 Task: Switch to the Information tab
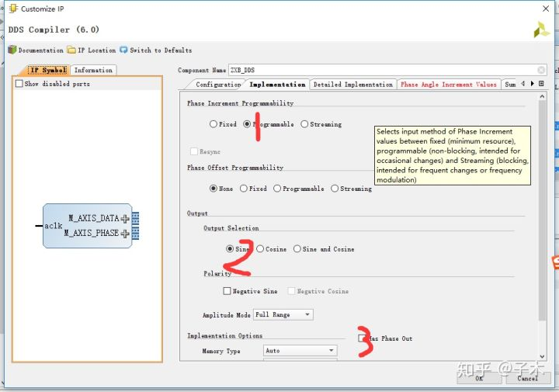93,70
